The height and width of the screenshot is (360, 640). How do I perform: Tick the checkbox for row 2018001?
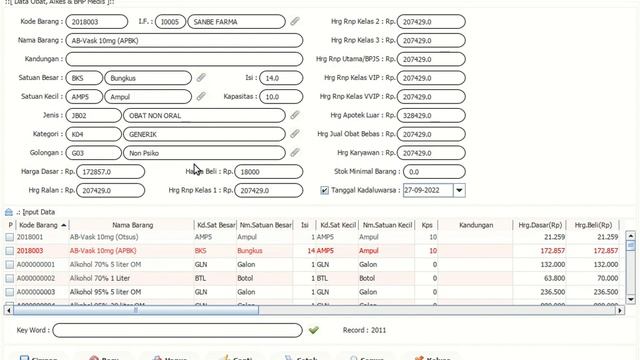click(10, 237)
